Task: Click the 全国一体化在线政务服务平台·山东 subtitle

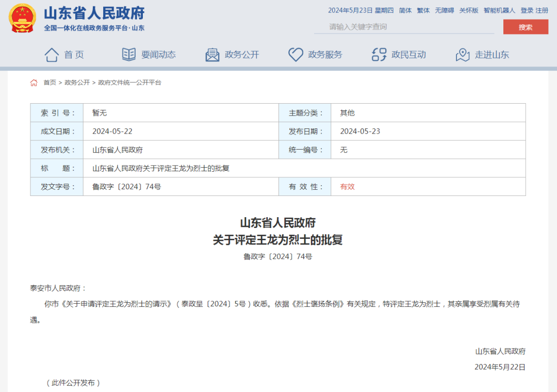Action: coord(94,28)
